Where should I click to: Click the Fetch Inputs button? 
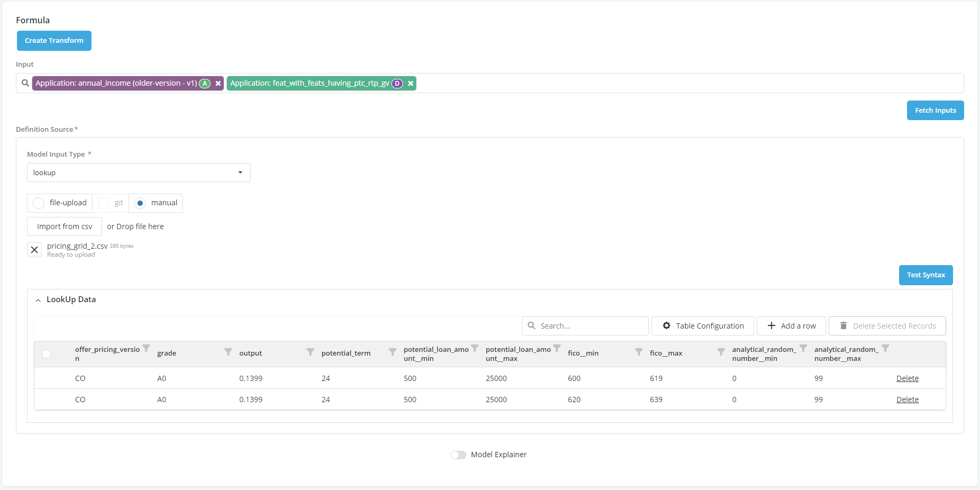click(935, 111)
